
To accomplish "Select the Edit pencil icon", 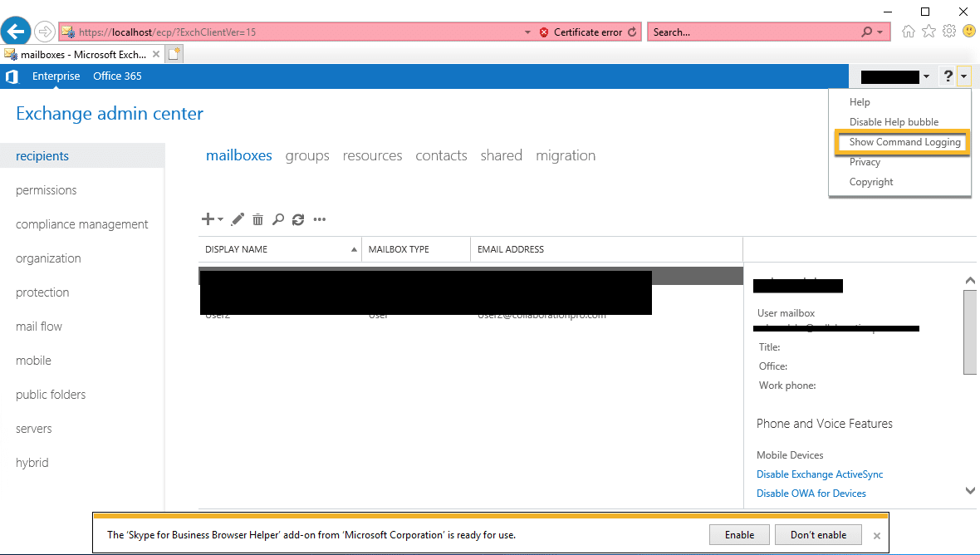I will [237, 219].
